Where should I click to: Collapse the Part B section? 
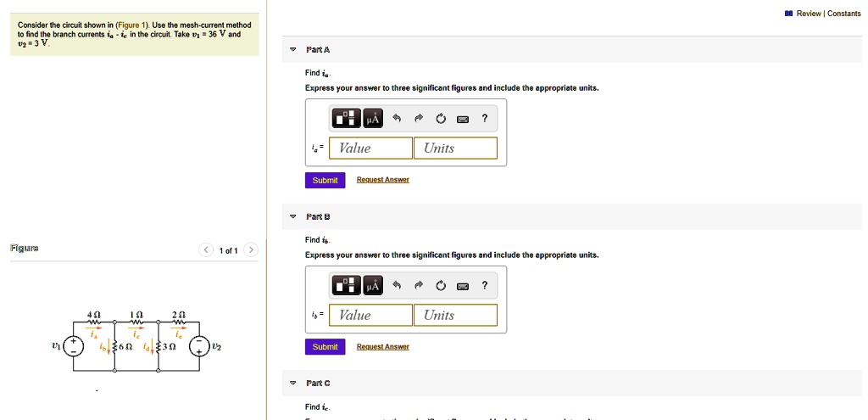(292, 216)
